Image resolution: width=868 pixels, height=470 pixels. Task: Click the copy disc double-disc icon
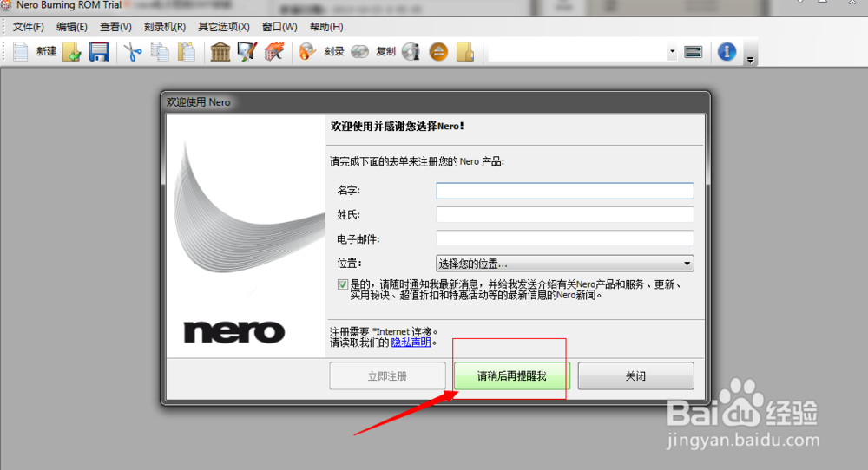(x=359, y=52)
